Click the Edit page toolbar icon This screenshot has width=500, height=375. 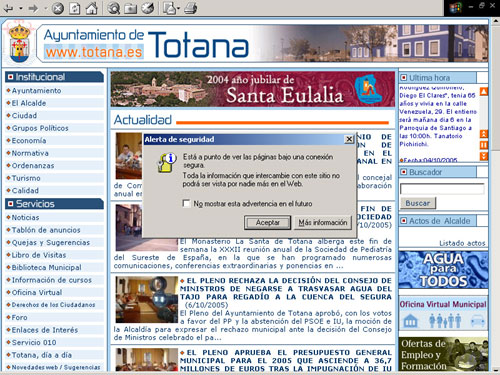(169, 8)
